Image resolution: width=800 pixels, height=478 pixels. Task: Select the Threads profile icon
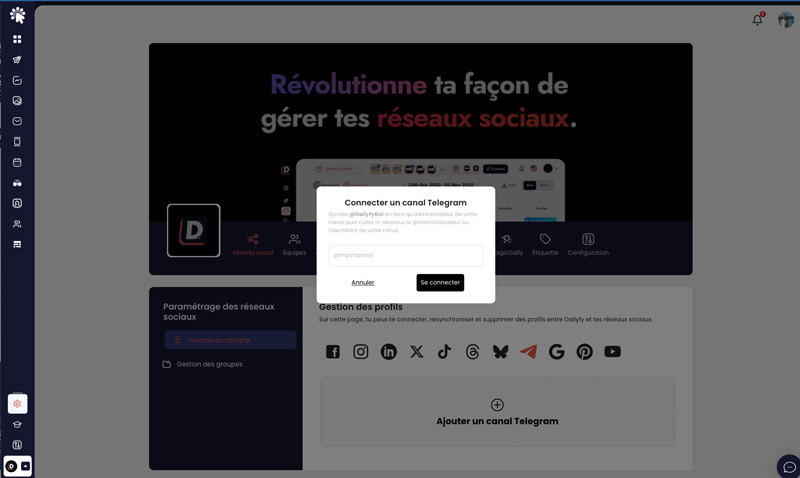(472, 351)
